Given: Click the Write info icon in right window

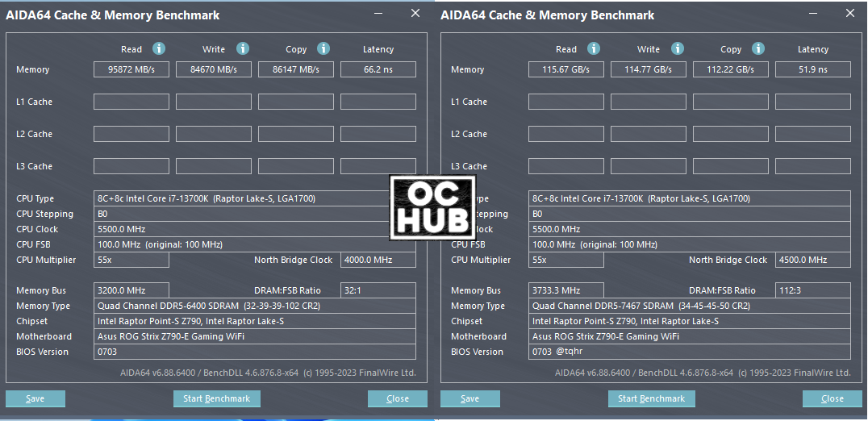Looking at the screenshot, I should point(678,49).
